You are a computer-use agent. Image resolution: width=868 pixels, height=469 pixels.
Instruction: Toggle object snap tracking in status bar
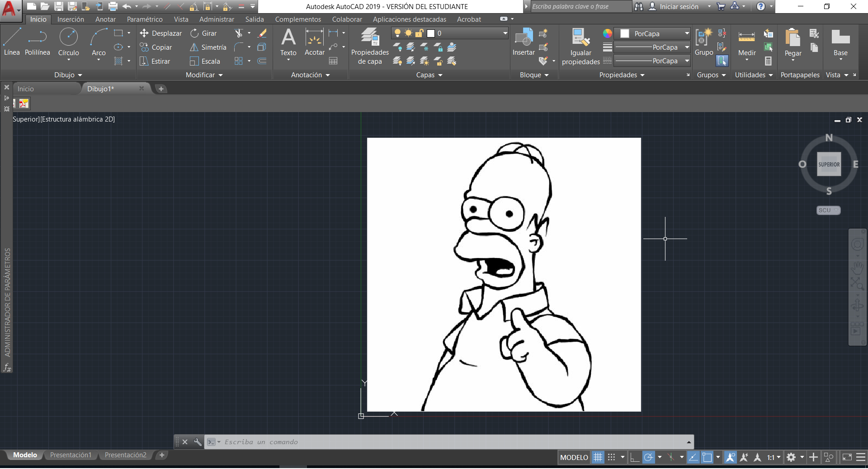693,457
